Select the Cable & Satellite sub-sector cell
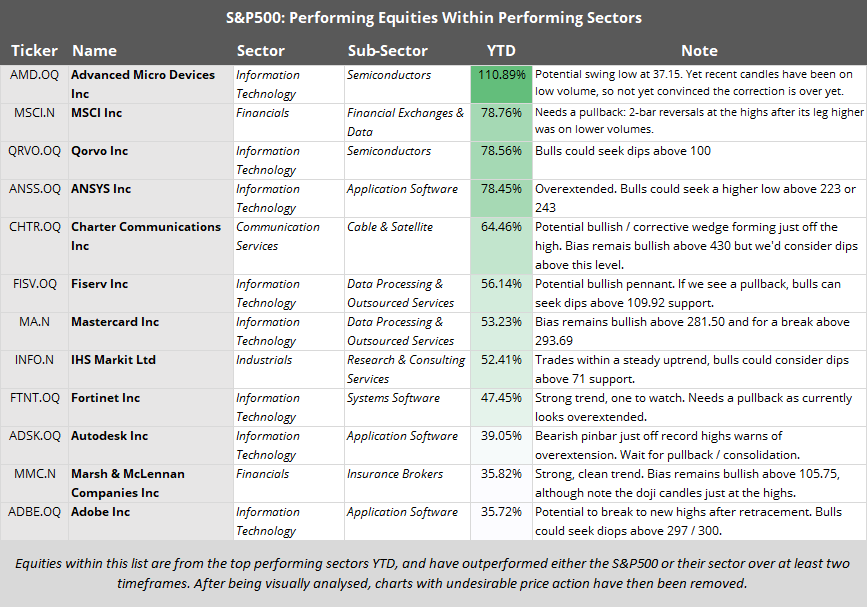Viewport: 867px width, 607px height. coord(390,227)
